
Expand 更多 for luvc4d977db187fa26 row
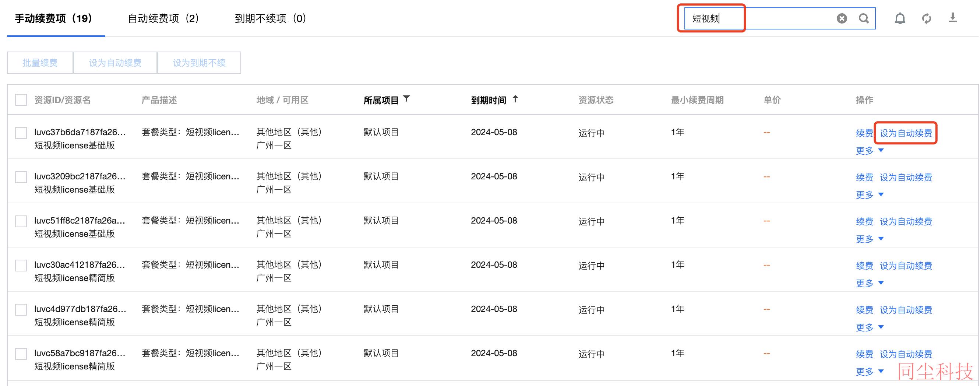[x=869, y=327]
